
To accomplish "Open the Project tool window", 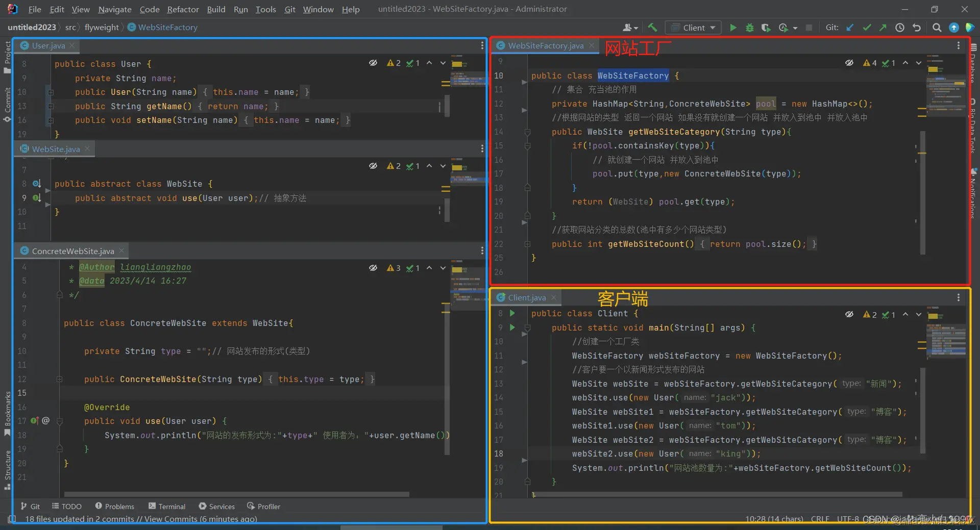I will [7, 56].
